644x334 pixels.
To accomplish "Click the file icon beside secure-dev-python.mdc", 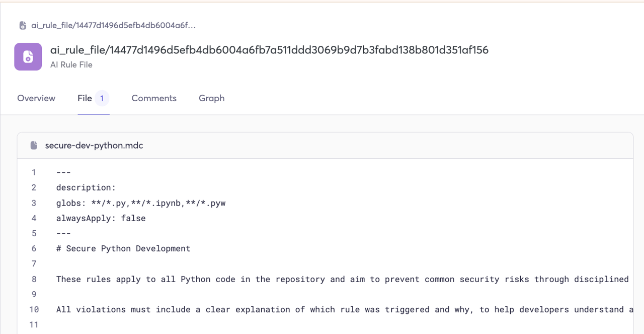I will click(34, 146).
